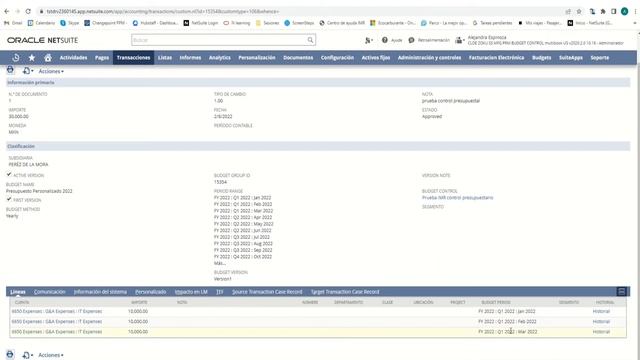Switch to the Personalizado subtab

pyautogui.click(x=151, y=292)
